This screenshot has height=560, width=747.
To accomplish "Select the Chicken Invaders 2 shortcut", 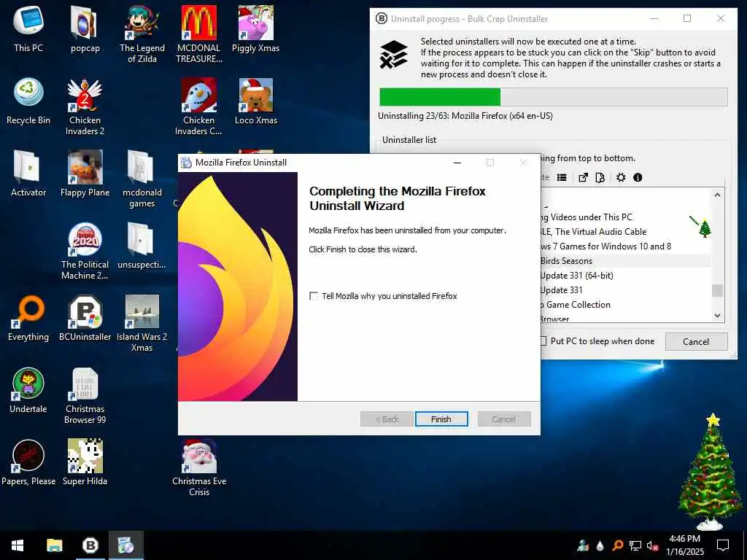I will (85, 106).
